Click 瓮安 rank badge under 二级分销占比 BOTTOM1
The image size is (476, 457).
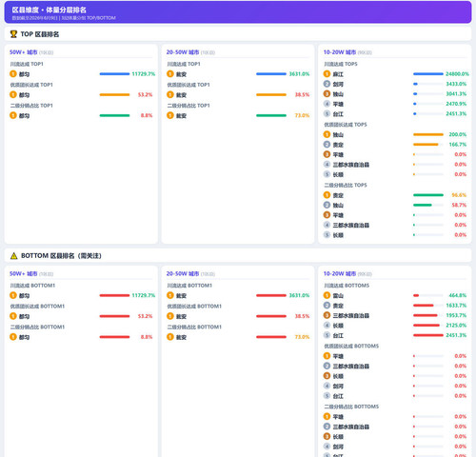tap(170, 337)
